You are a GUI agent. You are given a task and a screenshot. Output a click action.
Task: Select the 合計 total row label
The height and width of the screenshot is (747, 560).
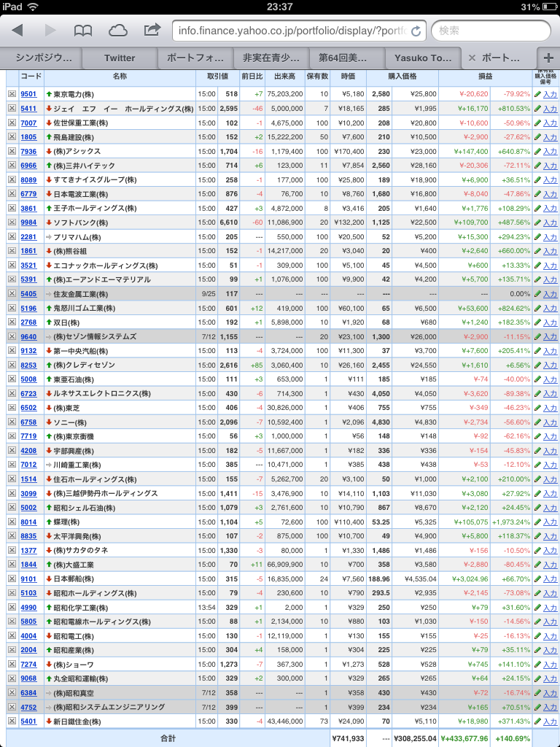(168, 739)
